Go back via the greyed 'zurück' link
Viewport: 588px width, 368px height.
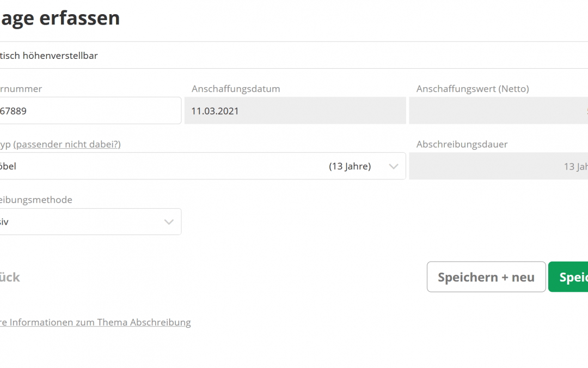10,277
